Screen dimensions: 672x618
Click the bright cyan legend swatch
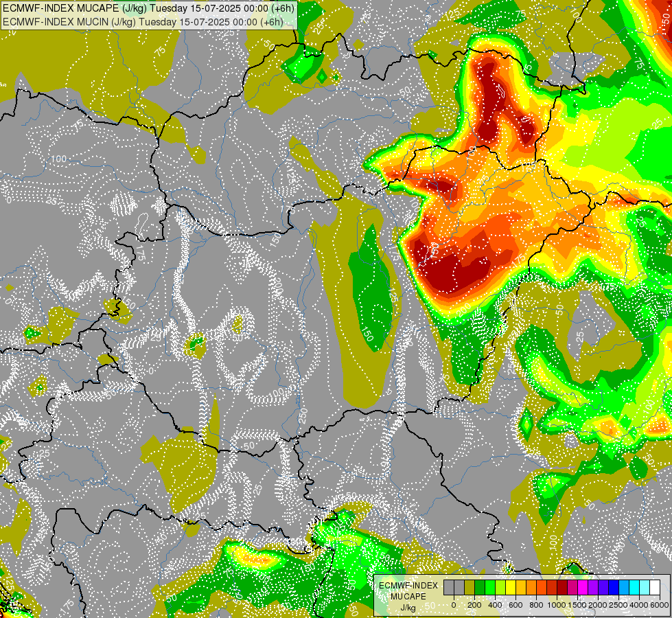click(x=635, y=588)
